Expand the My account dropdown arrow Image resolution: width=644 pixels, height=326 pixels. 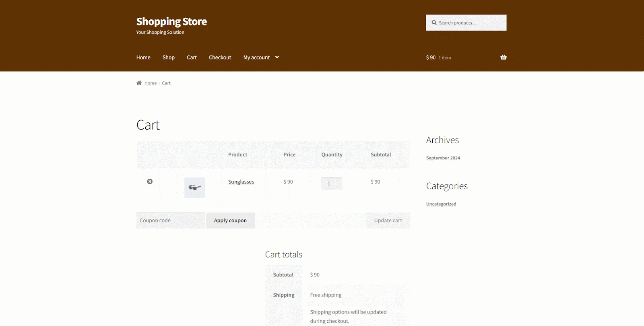(x=277, y=57)
